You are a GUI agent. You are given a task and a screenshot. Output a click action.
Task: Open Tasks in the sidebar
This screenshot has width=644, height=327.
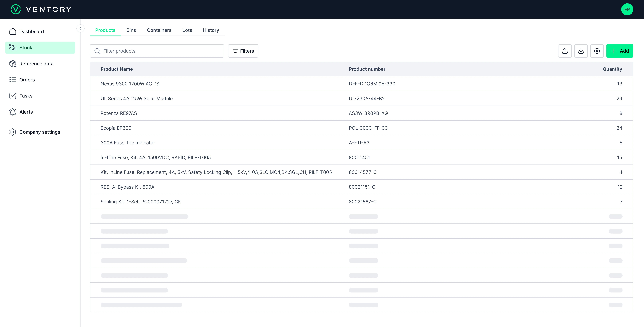point(26,96)
